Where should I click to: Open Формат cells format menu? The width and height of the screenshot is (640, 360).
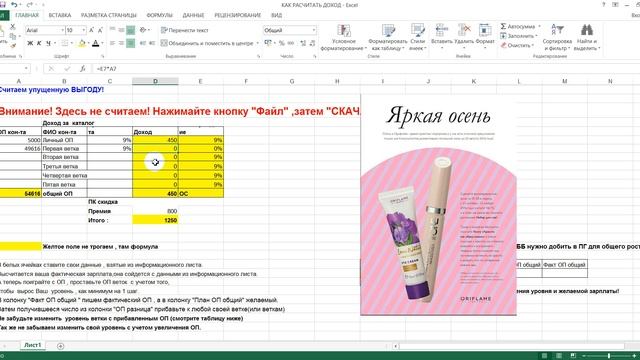click(x=485, y=36)
